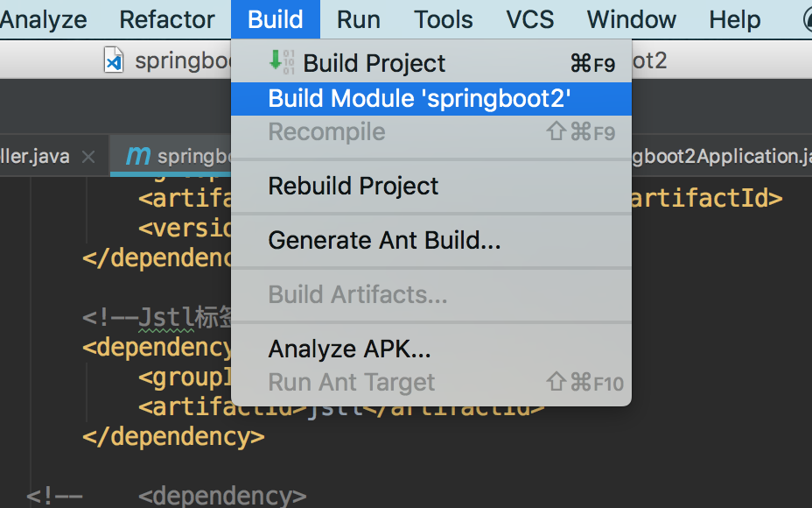Click the closing </dependency> tag line below the jstl artifactId
The height and width of the screenshot is (508, 812).
(173, 436)
